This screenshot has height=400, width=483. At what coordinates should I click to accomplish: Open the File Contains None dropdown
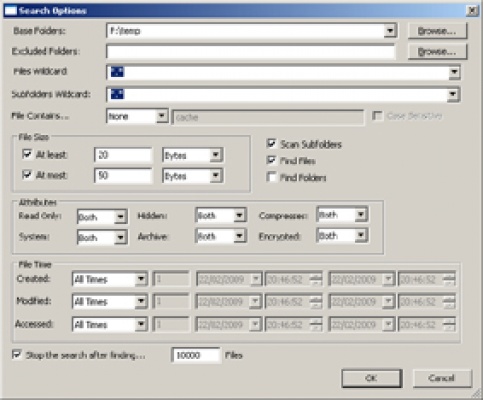(x=162, y=116)
